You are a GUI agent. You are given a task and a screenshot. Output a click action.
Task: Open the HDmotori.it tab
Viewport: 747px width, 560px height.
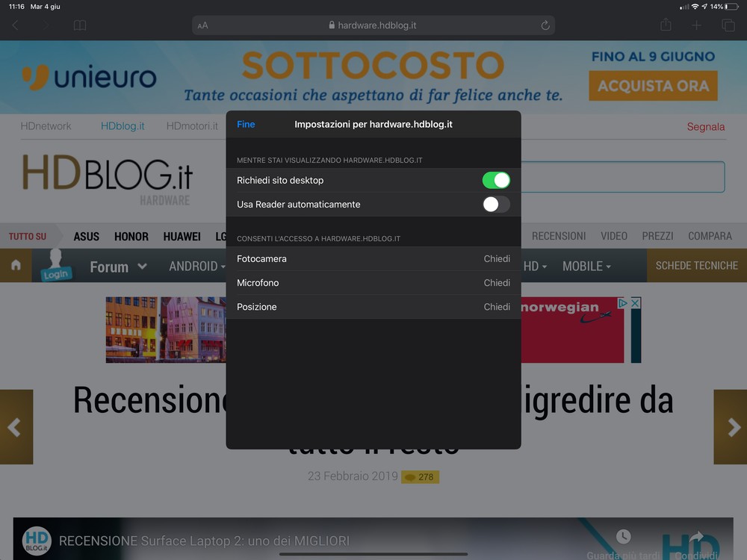(x=192, y=126)
